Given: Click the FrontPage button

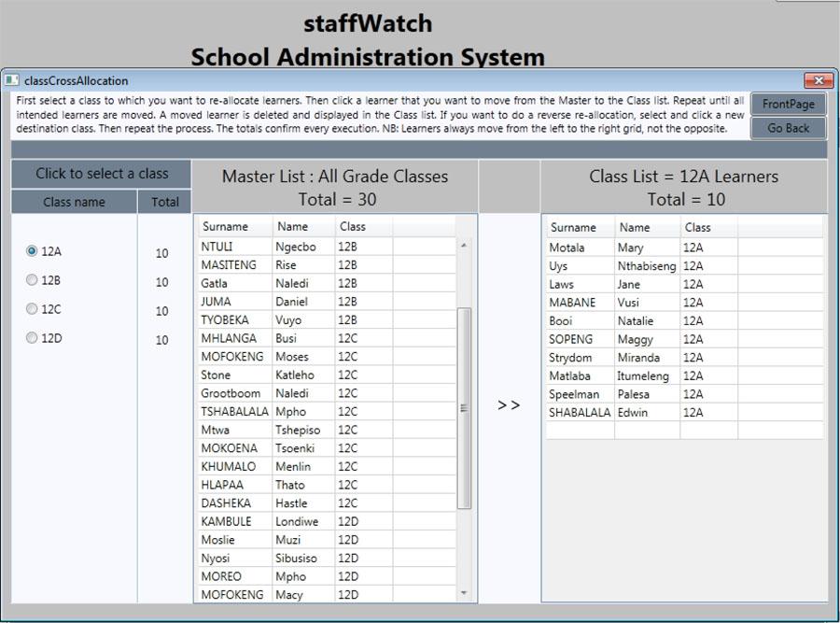Looking at the screenshot, I should click(x=788, y=104).
